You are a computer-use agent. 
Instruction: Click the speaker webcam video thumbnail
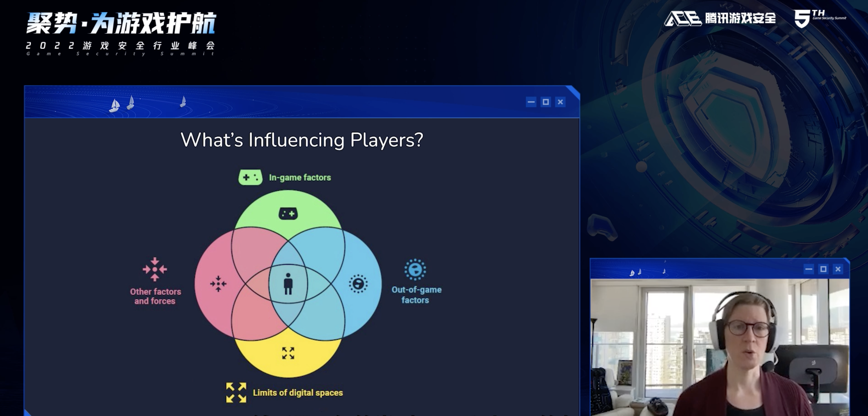(x=720, y=347)
